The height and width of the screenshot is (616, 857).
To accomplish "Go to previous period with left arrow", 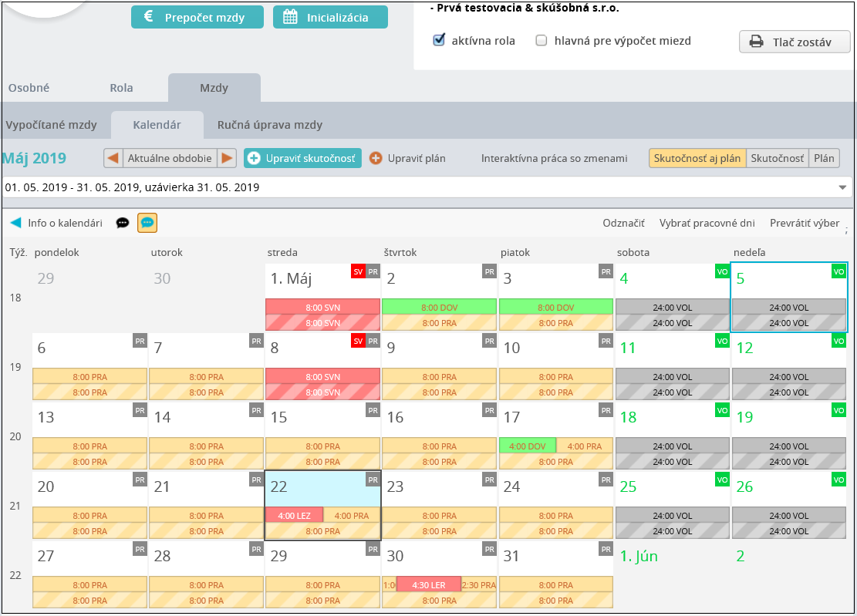I will [x=113, y=158].
